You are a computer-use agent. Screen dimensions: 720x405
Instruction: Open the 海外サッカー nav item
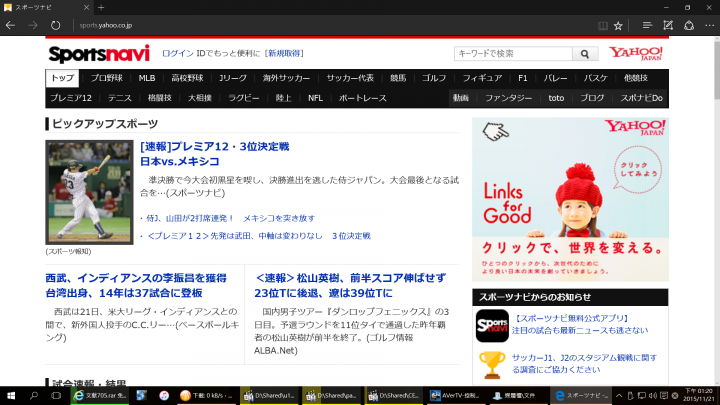pyautogui.click(x=286, y=79)
